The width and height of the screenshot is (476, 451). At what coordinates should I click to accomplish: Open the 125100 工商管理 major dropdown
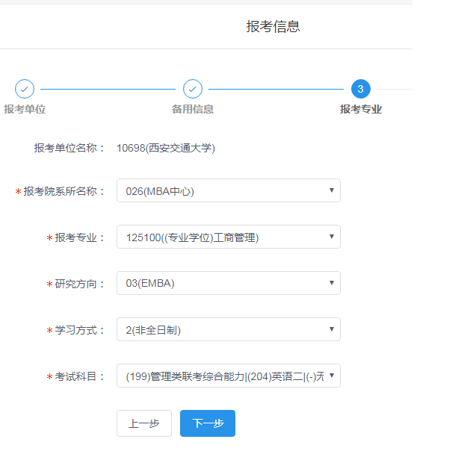click(228, 237)
